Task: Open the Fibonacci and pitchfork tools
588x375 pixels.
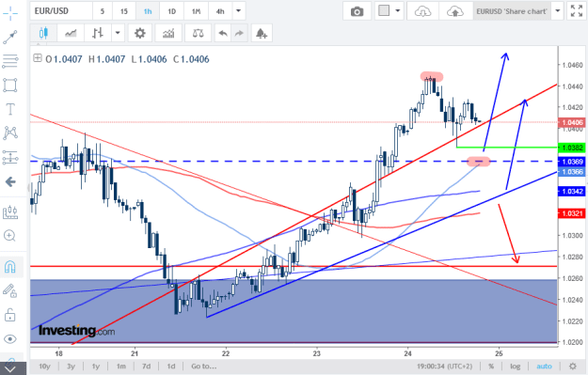Action: point(10,61)
